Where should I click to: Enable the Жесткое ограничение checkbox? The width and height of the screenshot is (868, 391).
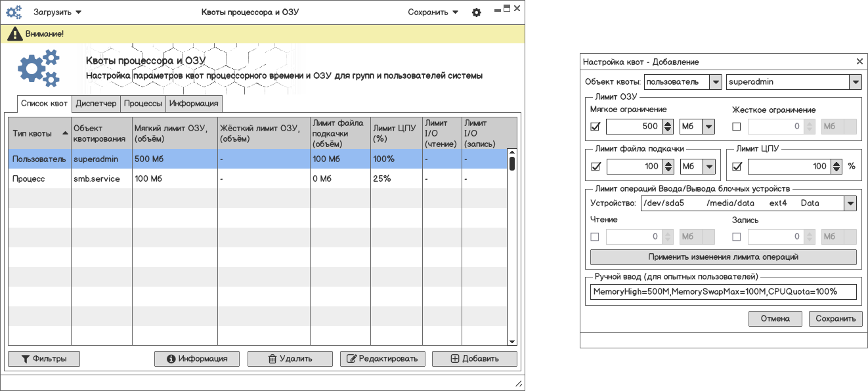pyautogui.click(x=737, y=127)
